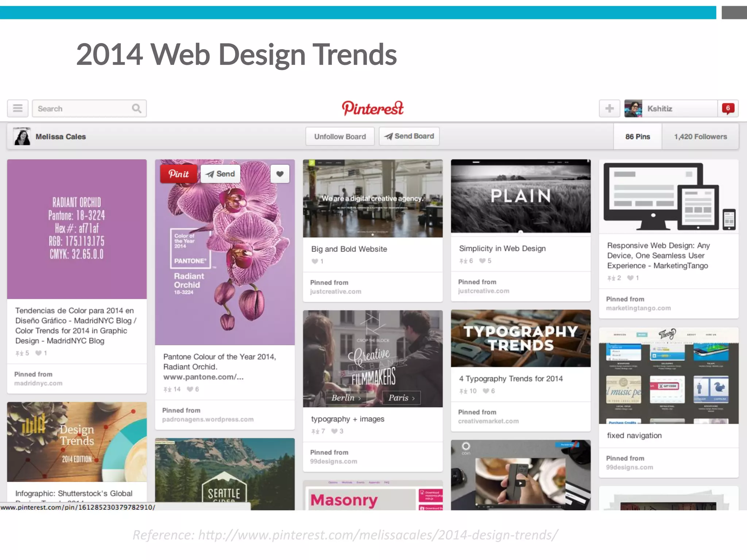Click Send on the orchid pin

(220, 174)
